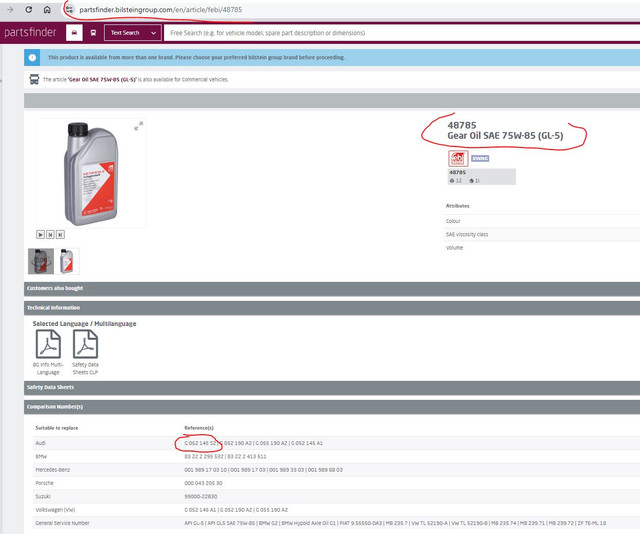Collapse the Customers also bought section
The image size is (640, 534).
point(332,288)
